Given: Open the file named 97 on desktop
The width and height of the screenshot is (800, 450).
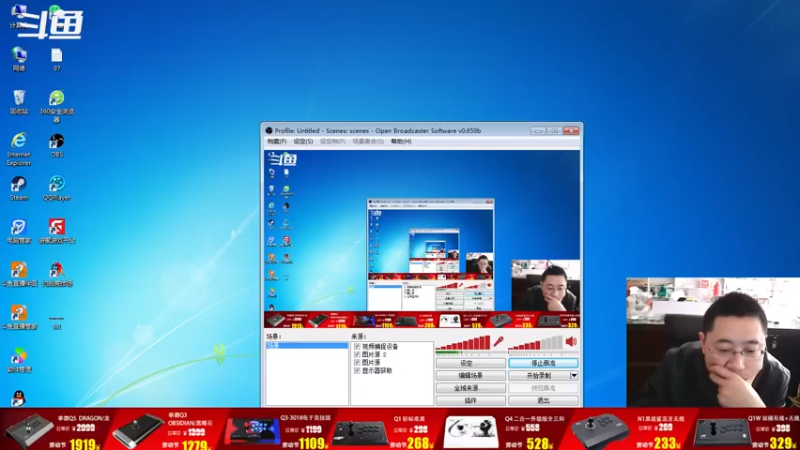Looking at the screenshot, I should point(57,59).
